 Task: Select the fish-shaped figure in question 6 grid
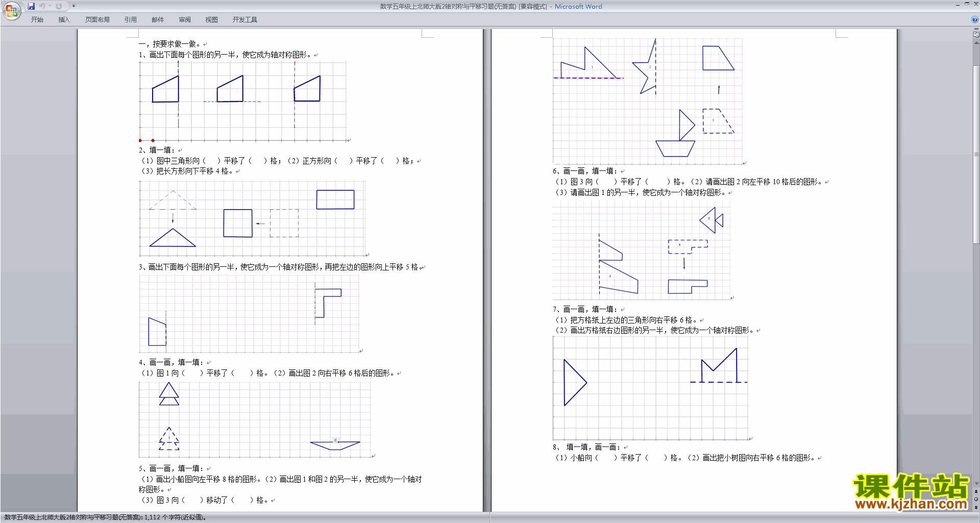point(712,220)
